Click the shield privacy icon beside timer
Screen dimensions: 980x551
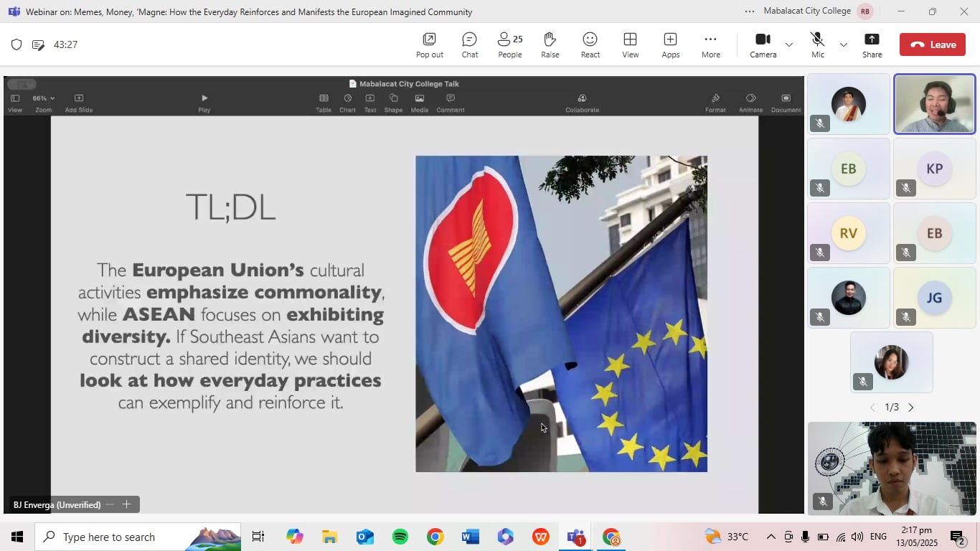(x=17, y=44)
